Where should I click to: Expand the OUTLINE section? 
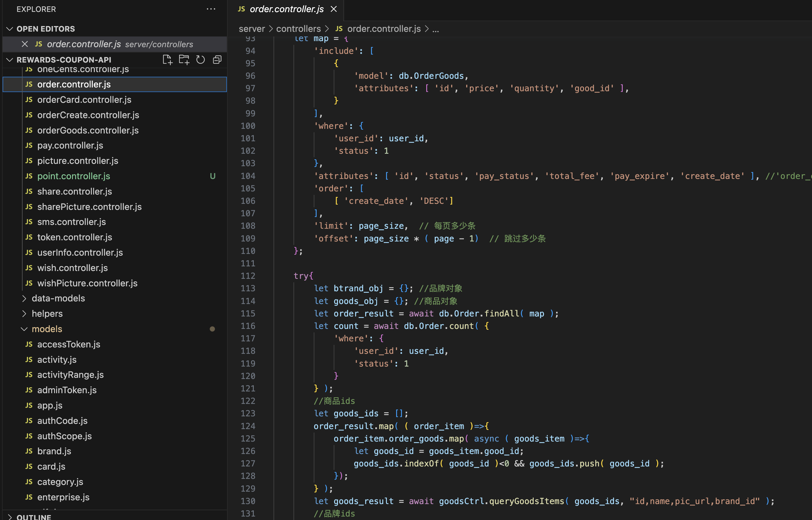coord(10,517)
